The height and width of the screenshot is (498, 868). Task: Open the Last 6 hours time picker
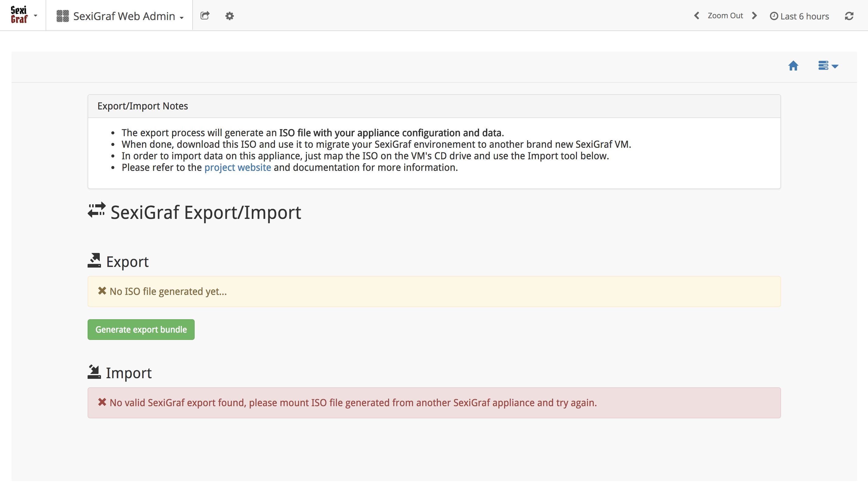click(x=799, y=16)
